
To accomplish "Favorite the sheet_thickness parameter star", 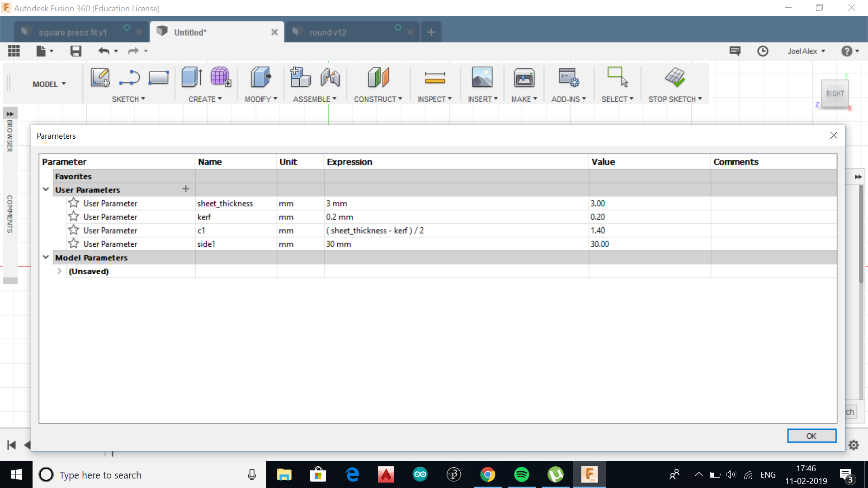I will 74,203.
